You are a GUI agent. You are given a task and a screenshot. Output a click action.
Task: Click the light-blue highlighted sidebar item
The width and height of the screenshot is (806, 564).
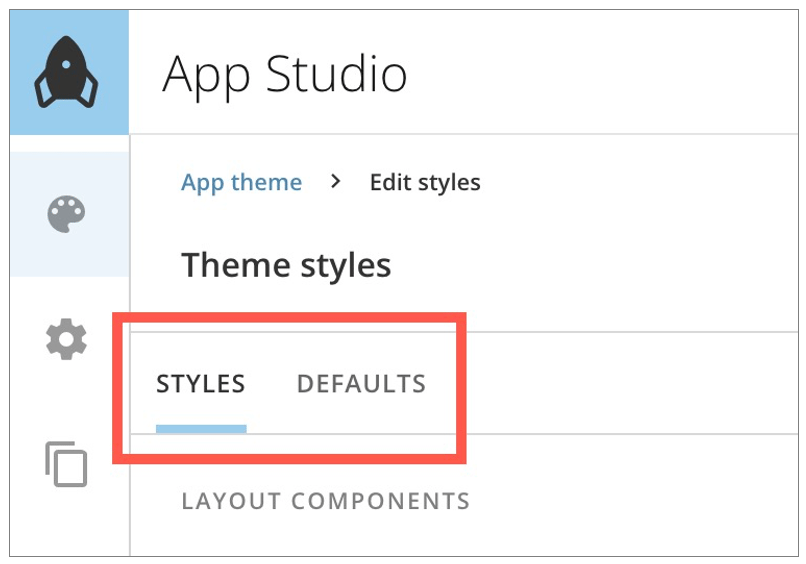coord(70,214)
